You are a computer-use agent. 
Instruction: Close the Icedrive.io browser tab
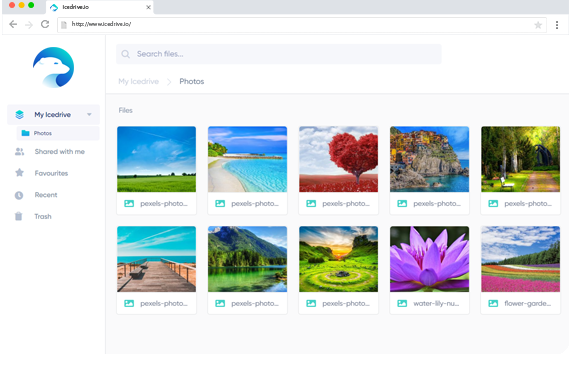point(148,7)
